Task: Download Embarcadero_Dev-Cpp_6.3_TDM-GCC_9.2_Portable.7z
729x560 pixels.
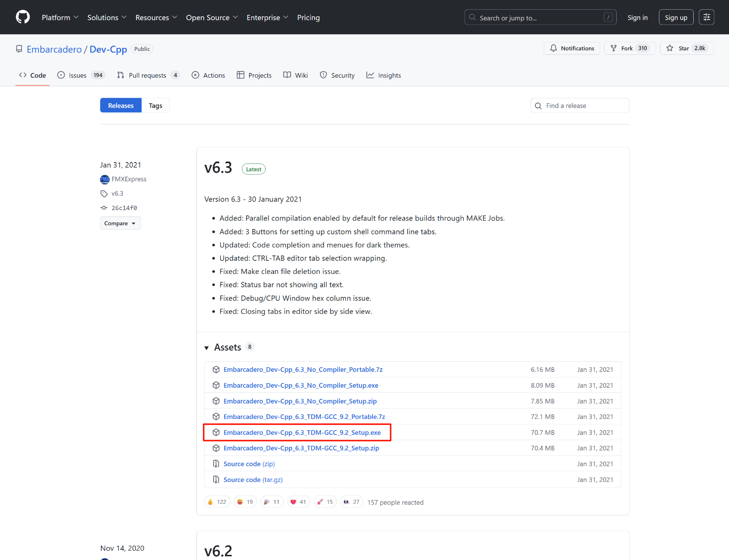Action: coord(304,417)
